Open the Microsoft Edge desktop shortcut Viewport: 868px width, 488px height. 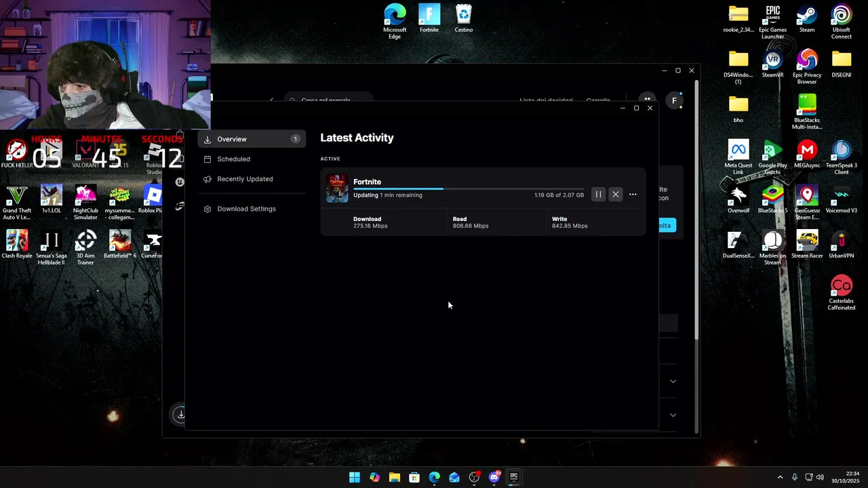coord(395,22)
